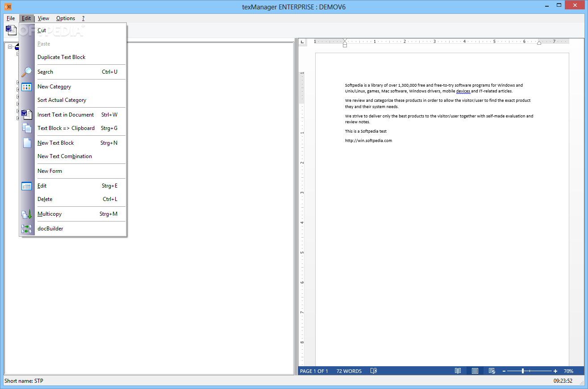Click paragraph starting 'We strive to deliver'
This screenshot has width=588, height=389.
(x=439, y=119)
